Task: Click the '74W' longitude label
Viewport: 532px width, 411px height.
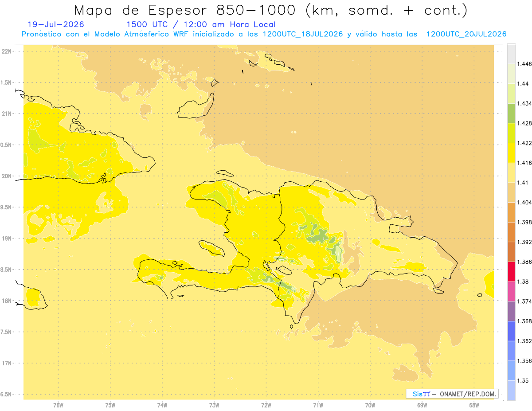Action: click(162, 405)
